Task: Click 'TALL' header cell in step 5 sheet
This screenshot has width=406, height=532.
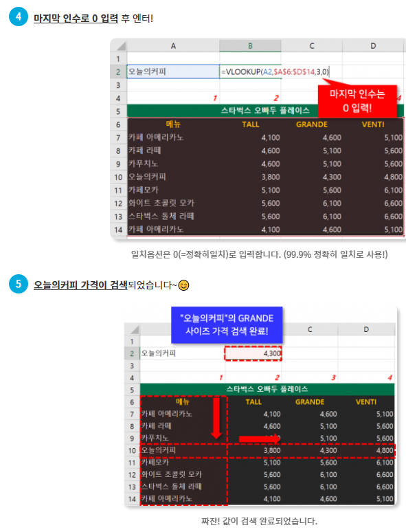Action: pyautogui.click(x=253, y=401)
